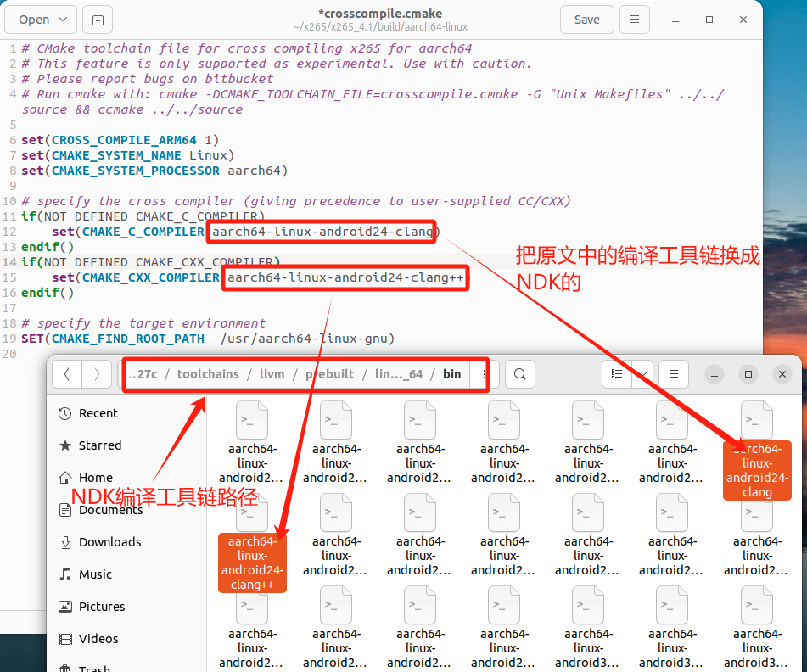Navigate to the toolchains path segment

coord(208,374)
